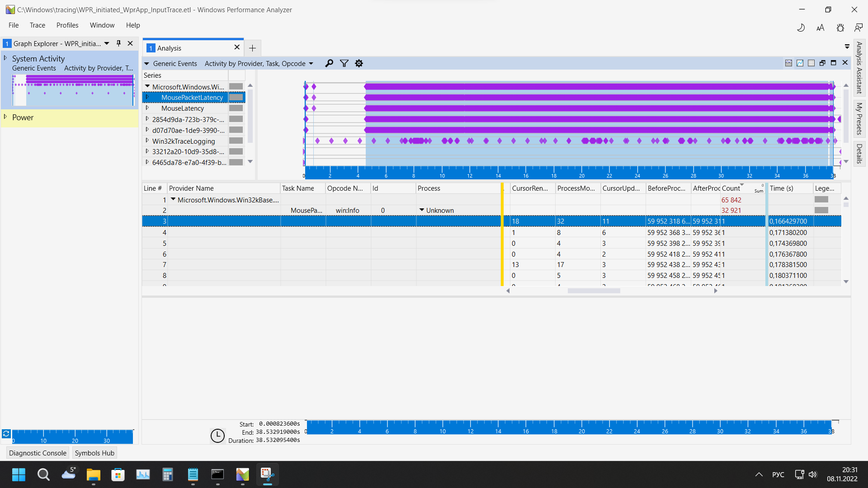The width and height of the screenshot is (868, 488).
Task: Collapse the Generic Events graph
Action: (146, 64)
